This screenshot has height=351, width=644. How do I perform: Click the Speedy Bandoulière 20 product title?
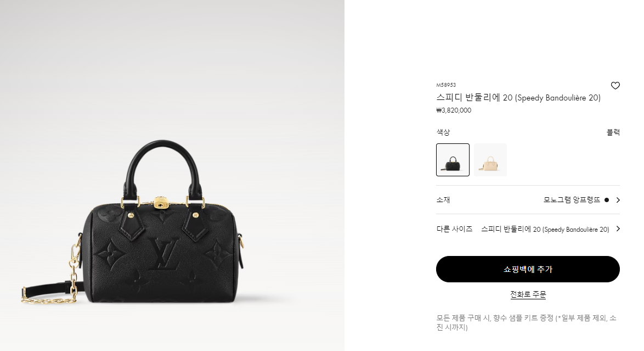pyautogui.click(x=518, y=98)
